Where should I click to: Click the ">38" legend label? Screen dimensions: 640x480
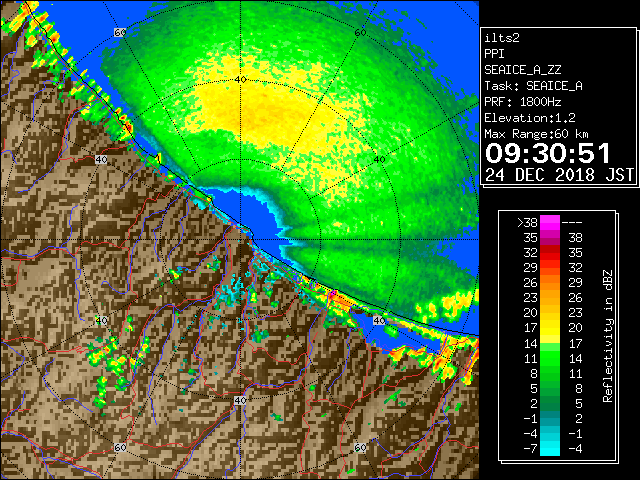[527, 223]
